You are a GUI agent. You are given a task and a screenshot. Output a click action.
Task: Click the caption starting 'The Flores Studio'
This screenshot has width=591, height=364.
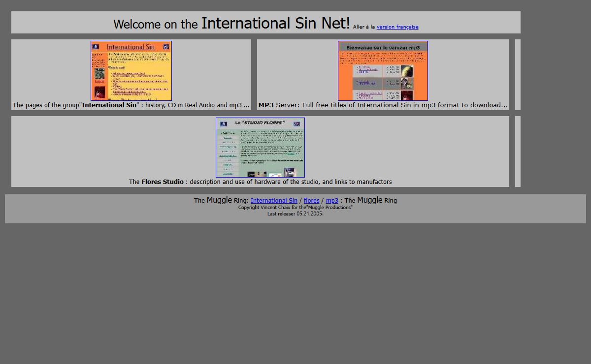point(260,182)
